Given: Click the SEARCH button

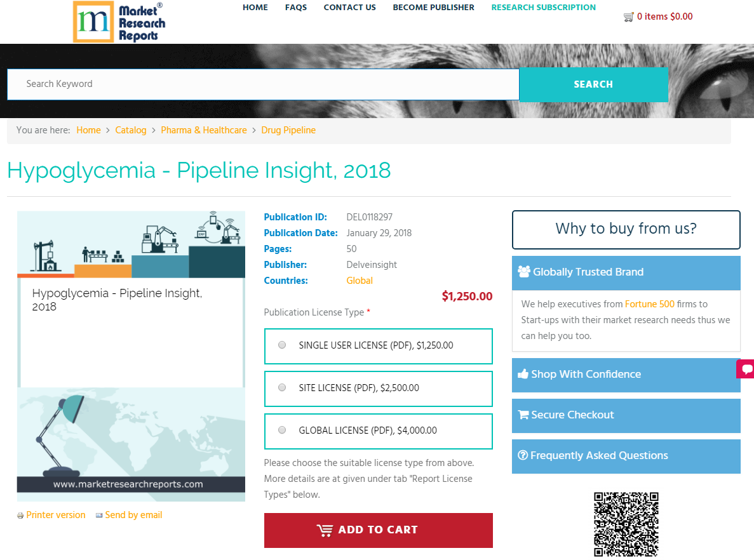Looking at the screenshot, I should pyautogui.click(x=593, y=84).
